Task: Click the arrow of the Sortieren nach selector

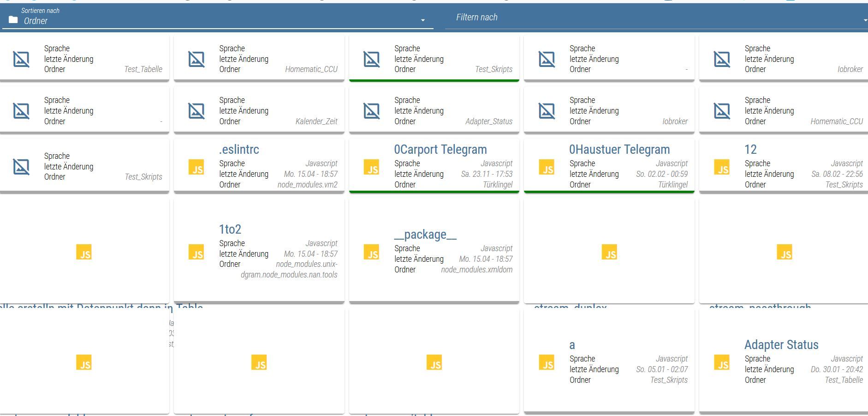Action: (x=422, y=20)
